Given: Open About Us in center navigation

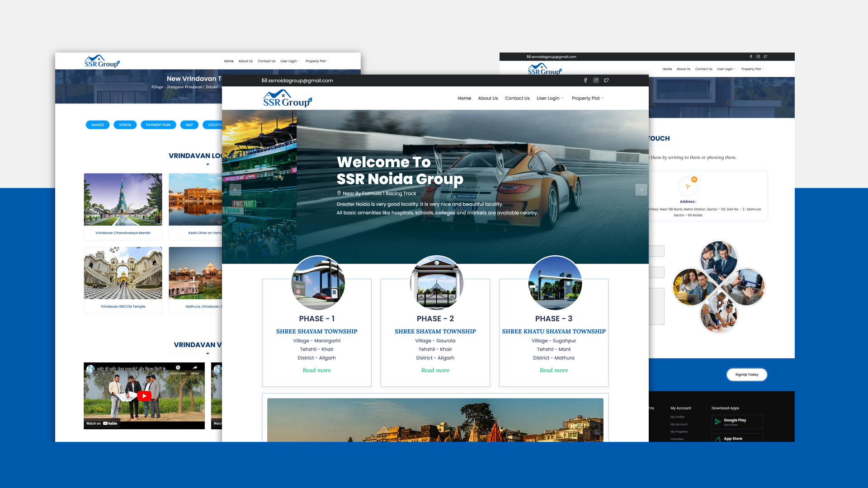Looking at the screenshot, I should tap(488, 98).
